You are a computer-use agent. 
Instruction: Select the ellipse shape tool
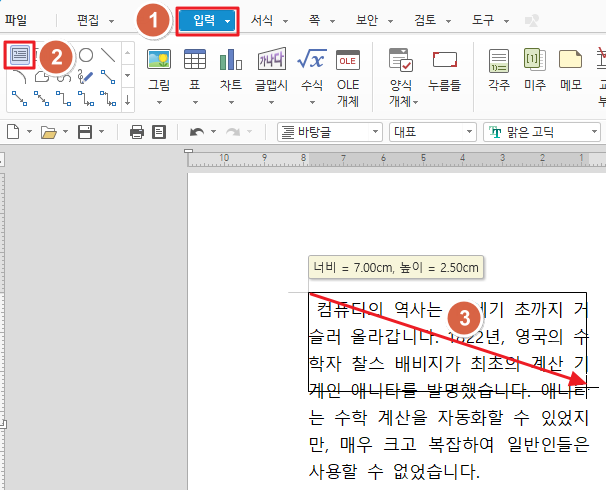point(86,55)
